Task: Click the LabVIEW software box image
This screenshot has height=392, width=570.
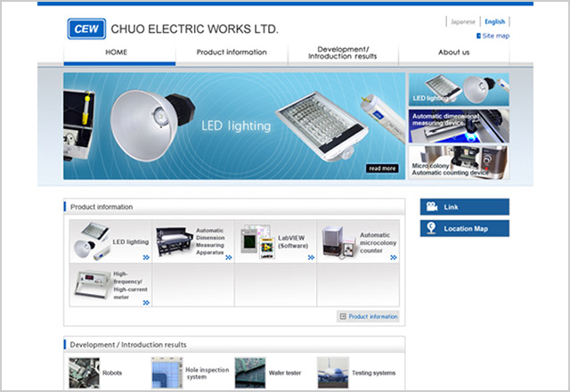Action: click(258, 241)
